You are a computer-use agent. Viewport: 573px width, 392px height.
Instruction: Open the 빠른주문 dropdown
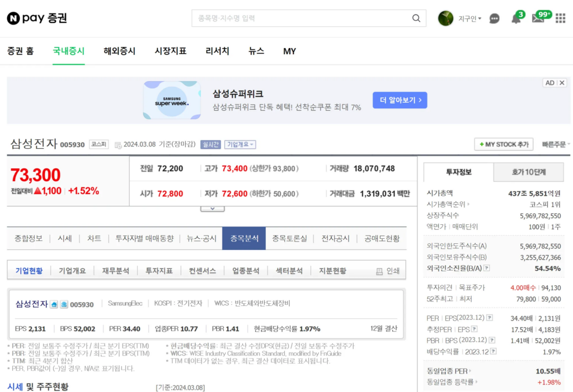(556, 144)
